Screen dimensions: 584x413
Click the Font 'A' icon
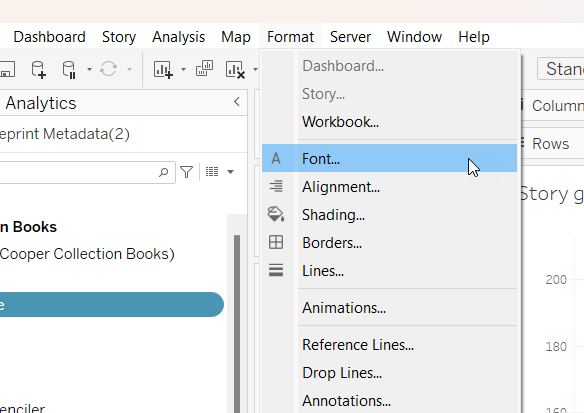276,159
